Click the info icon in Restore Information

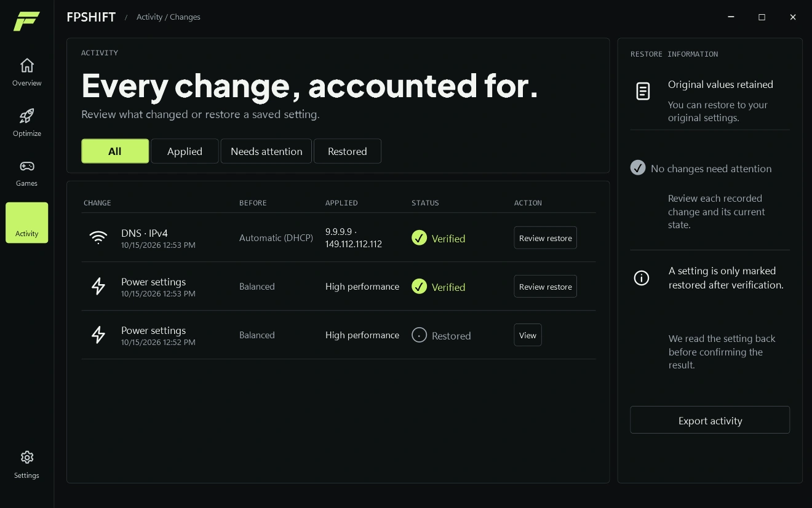click(x=642, y=279)
